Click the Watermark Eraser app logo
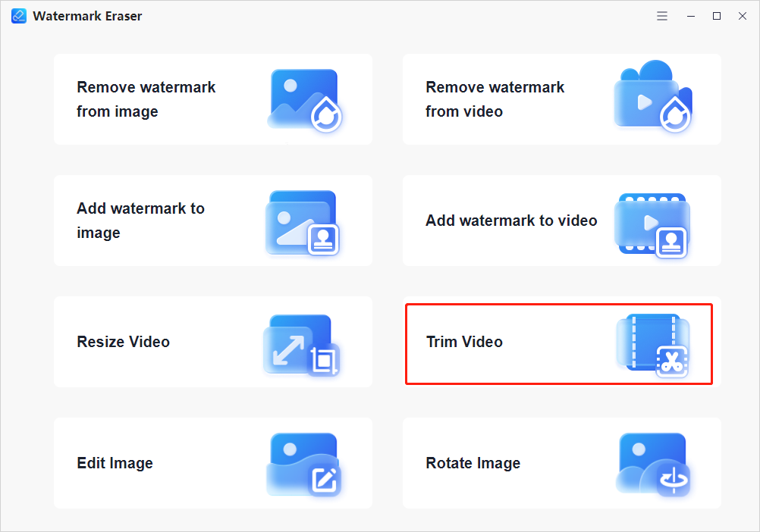This screenshot has height=532, width=760. 19,16
